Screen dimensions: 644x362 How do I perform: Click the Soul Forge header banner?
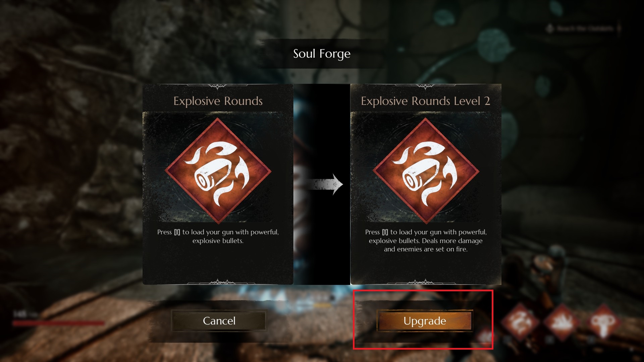tap(322, 54)
